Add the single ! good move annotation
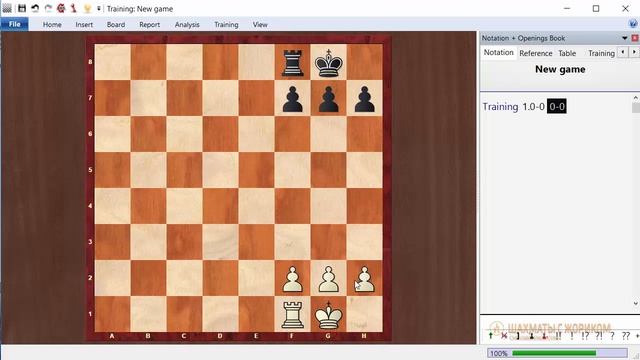The height and width of the screenshot is (360, 640). (572, 336)
